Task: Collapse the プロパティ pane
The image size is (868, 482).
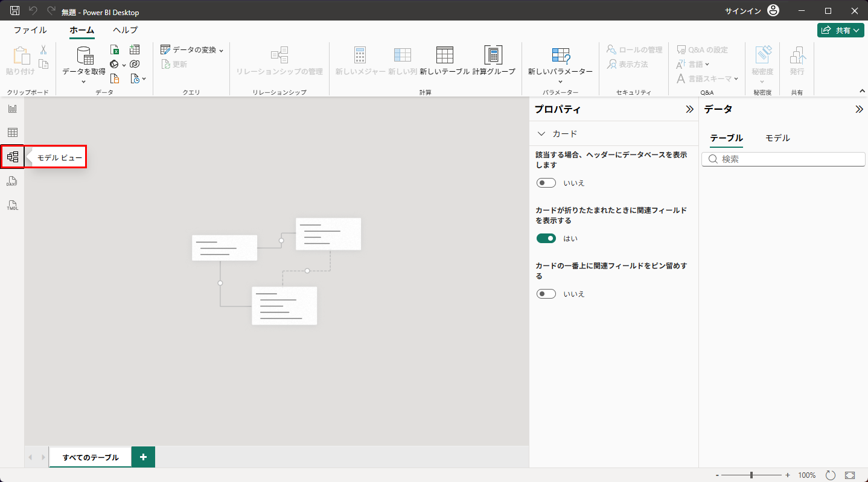Action: pos(690,109)
